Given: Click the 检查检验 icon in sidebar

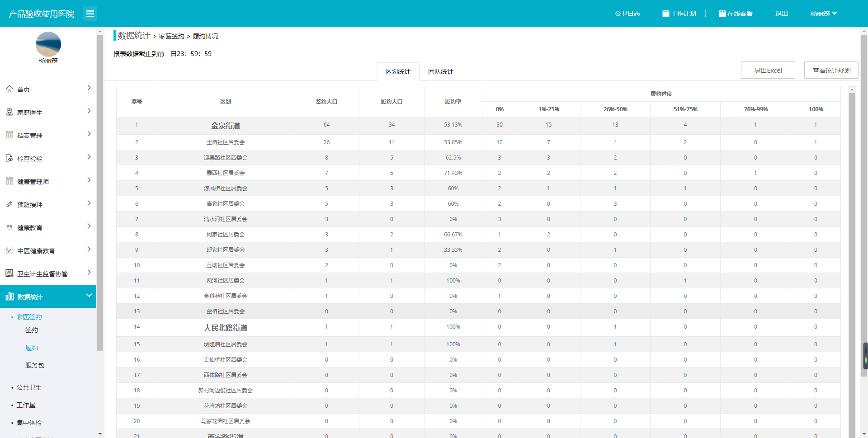Looking at the screenshot, I should 9,158.
